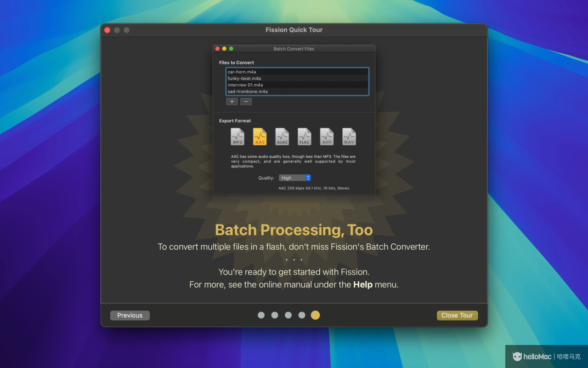The height and width of the screenshot is (368, 588).
Task: Select car-horn.m4a in the file list
Action: point(297,72)
